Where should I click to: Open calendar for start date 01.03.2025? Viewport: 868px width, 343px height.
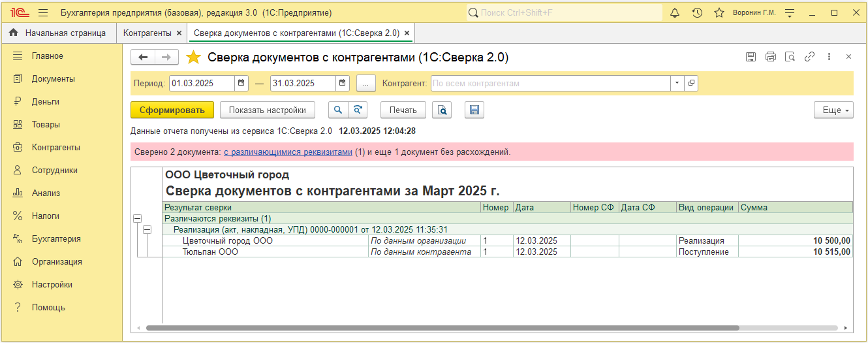coord(241,84)
